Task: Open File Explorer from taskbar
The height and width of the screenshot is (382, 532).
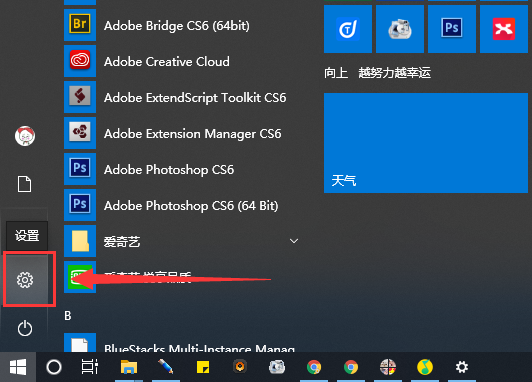Action: pos(129,367)
